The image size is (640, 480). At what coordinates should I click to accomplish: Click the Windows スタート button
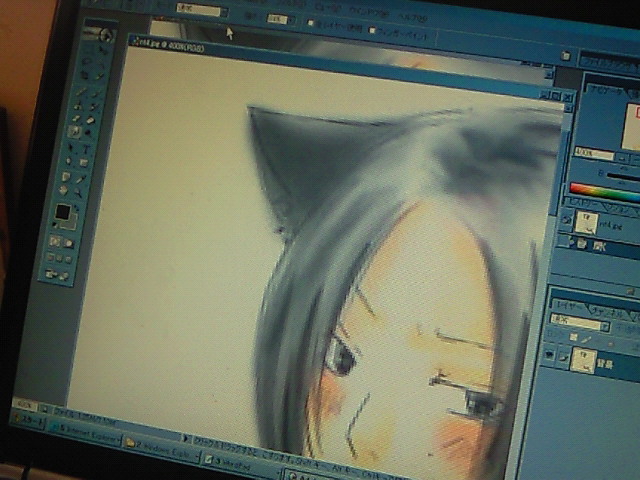click(x=28, y=420)
